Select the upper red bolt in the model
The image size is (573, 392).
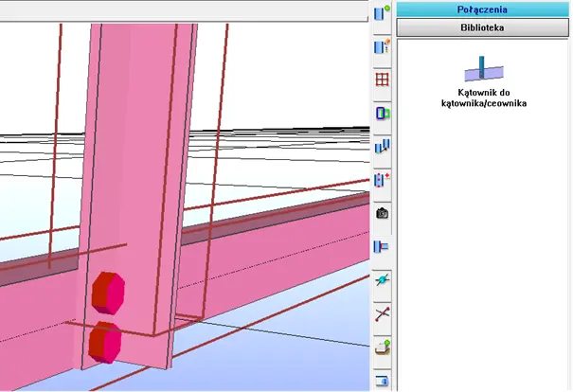(x=107, y=291)
